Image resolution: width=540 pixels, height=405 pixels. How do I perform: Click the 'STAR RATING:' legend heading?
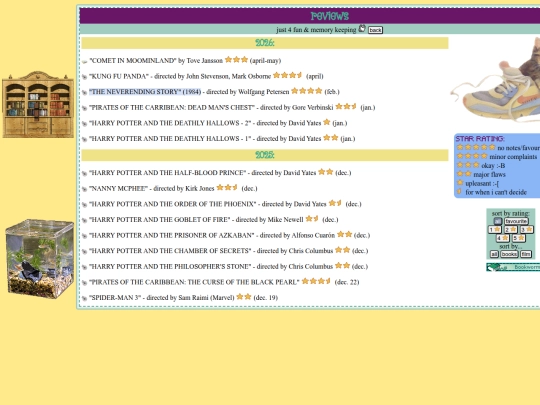click(480, 138)
